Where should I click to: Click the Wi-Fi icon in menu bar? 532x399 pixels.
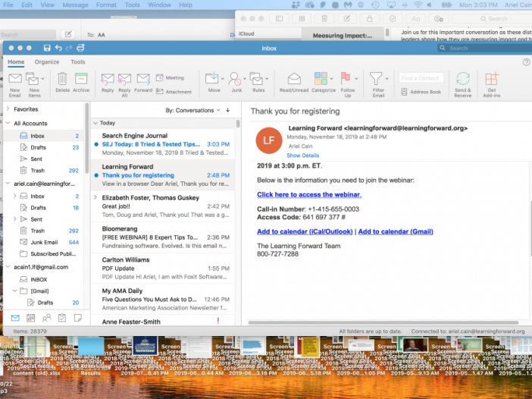(418, 5)
